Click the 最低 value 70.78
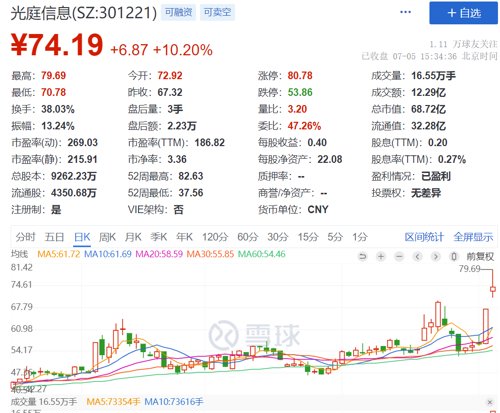 [x=53, y=92]
